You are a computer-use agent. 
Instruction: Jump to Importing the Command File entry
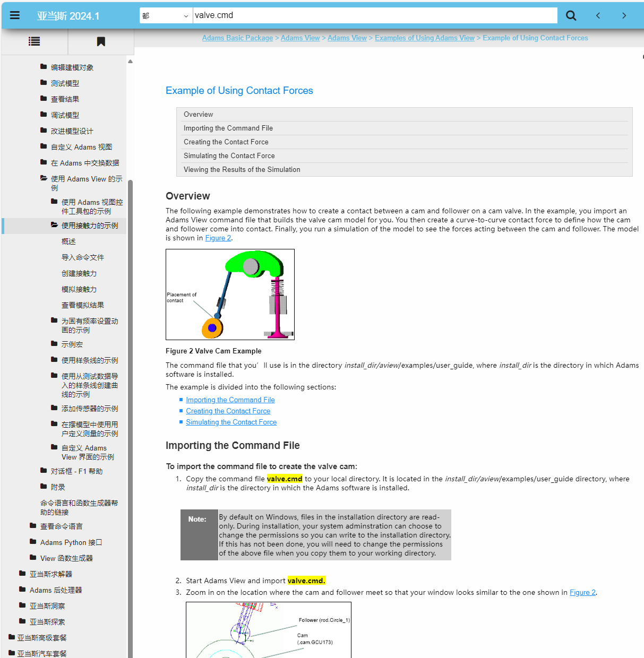coord(228,128)
